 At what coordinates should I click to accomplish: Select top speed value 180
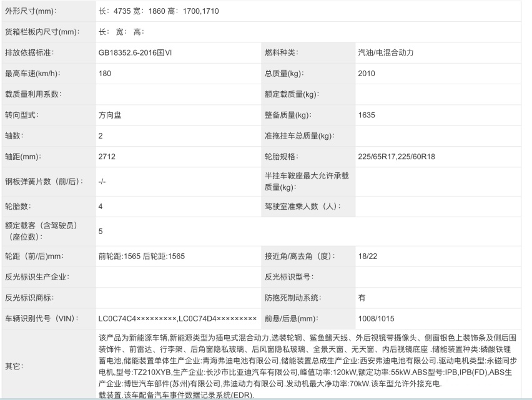coord(105,74)
